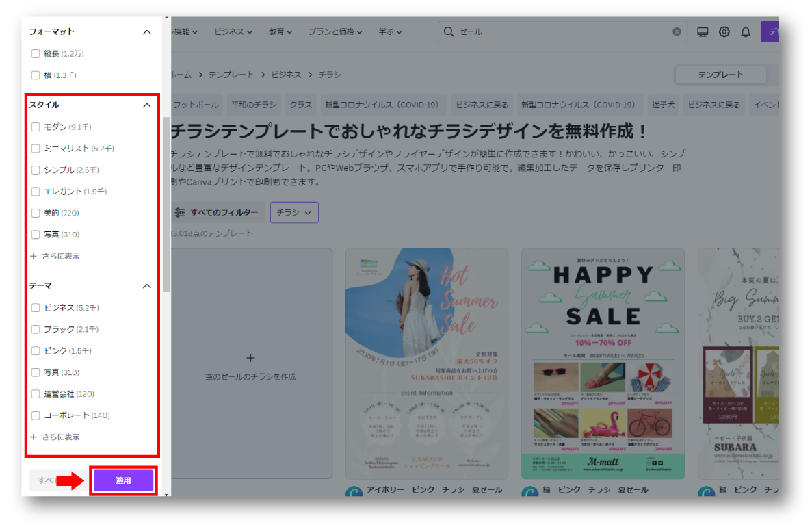Click the テンプレート breadcrumb link
This screenshot has width=812, height=529.
(231, 74)
